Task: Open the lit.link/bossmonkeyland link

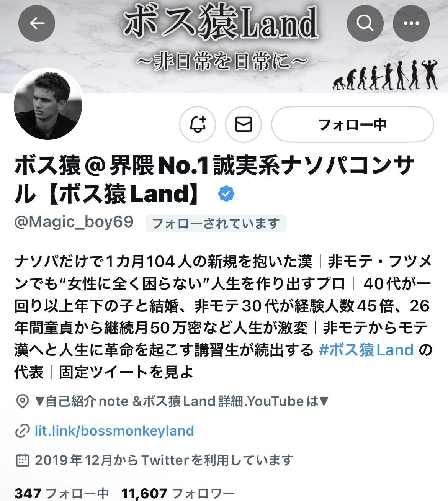Action: click(114, 431)
